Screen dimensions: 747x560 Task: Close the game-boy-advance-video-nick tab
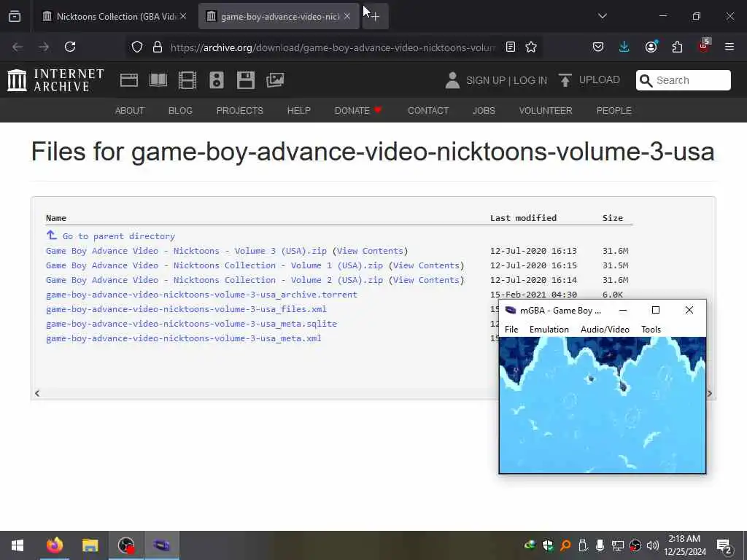click(x=347, y=16)
